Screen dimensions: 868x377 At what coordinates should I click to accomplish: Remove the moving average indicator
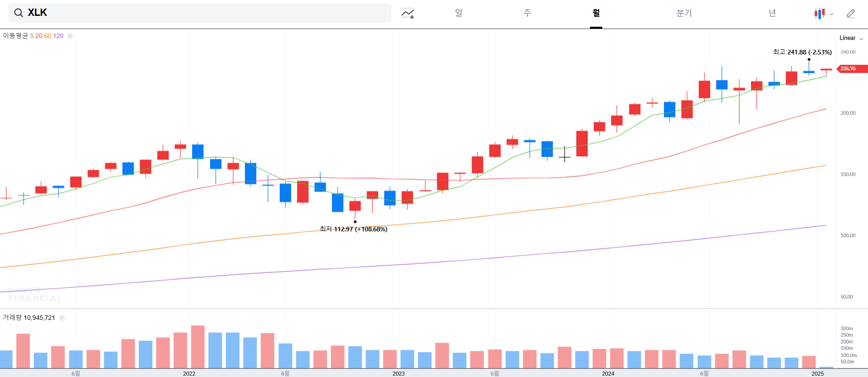click(x=70, y=36)
